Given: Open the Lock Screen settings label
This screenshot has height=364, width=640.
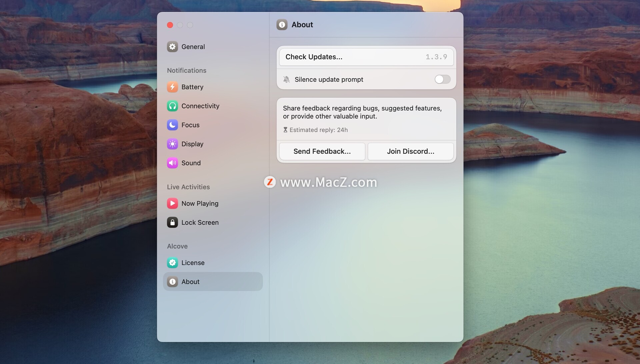Looking at the screenshot, I should [x=200, y=222].
